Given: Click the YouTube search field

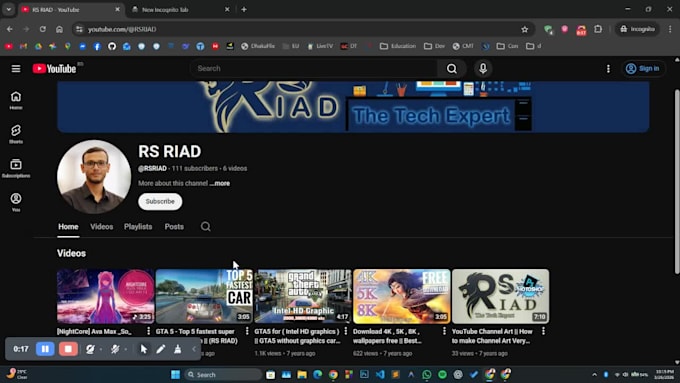Looking at the screenshot, I should click(314, 69).
